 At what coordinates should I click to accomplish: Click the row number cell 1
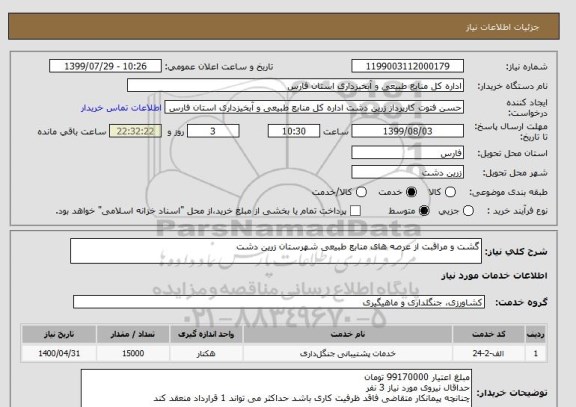point(536,353)
